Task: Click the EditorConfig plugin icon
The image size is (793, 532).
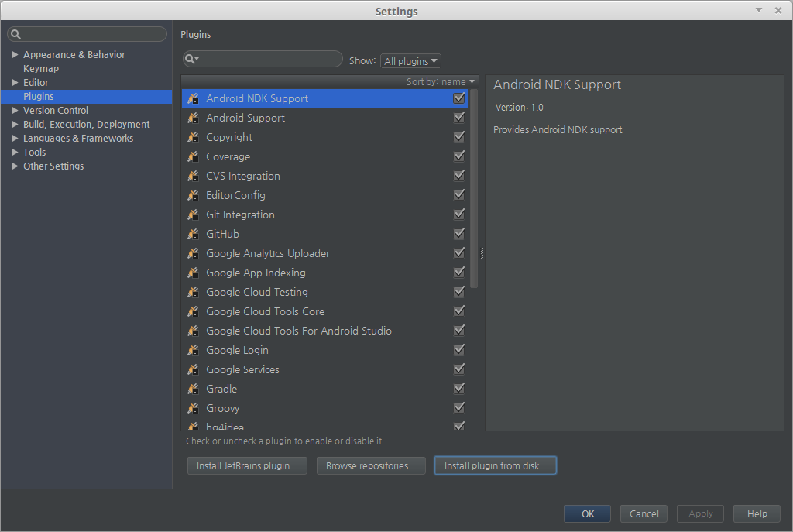Action: (193, 195)
